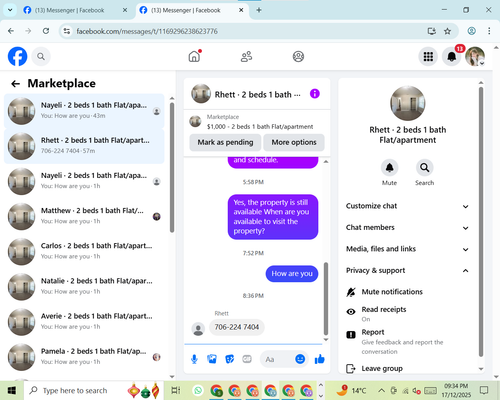
Task: Open the notifications bell
Action: (452, 56)
